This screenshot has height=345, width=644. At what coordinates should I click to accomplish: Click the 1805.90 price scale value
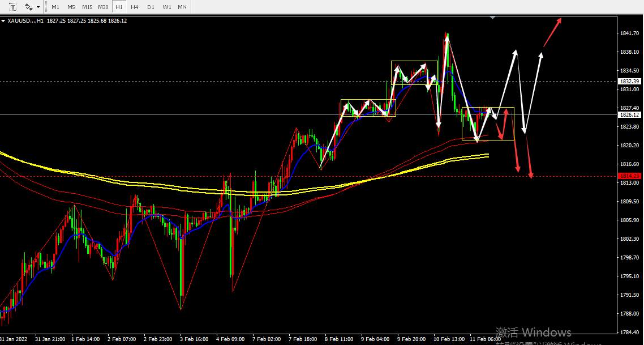point(629,220)
